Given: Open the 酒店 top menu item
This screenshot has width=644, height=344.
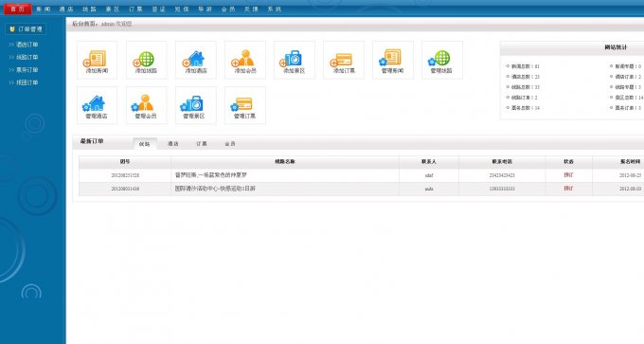Looking at the screenshot, I should tap(66, 9).
